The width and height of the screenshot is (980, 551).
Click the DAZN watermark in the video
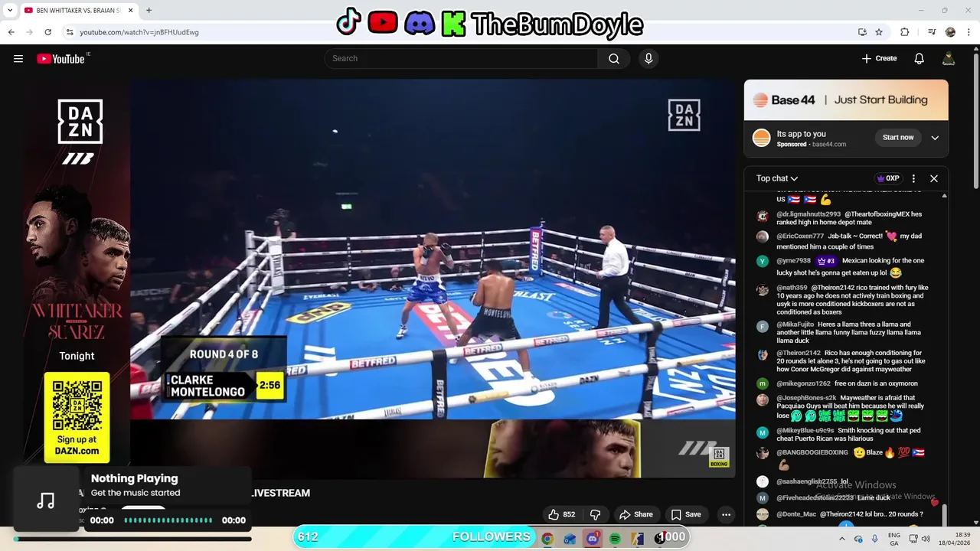[684, 116]
